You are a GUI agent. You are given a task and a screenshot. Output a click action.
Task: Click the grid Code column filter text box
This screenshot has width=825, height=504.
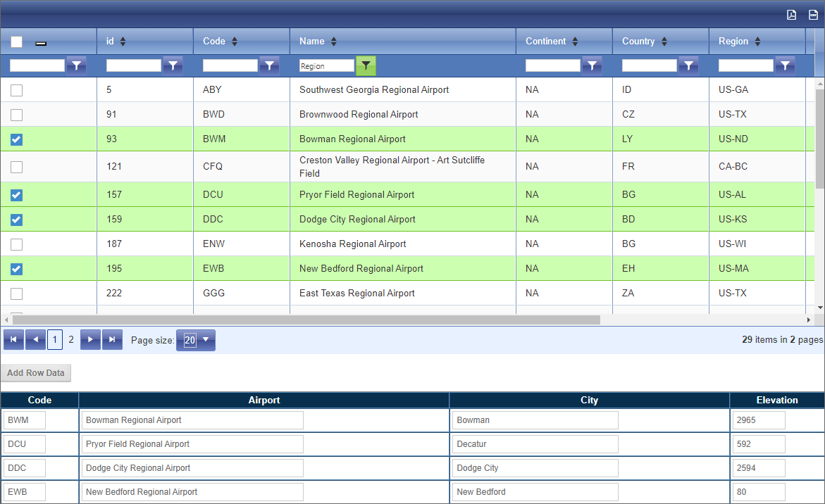230,65
